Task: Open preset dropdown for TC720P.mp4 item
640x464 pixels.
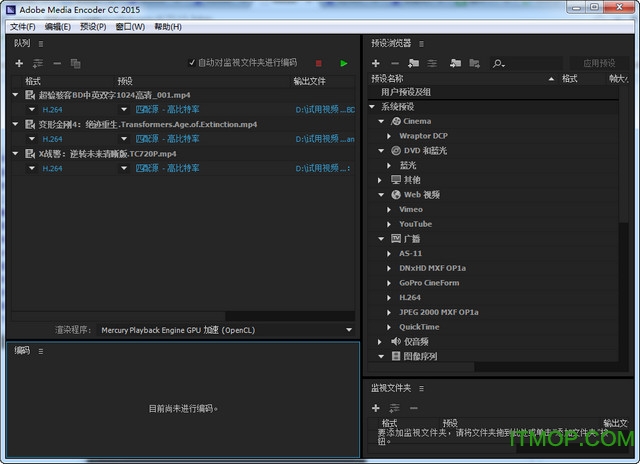Action: tap(124, 169)
